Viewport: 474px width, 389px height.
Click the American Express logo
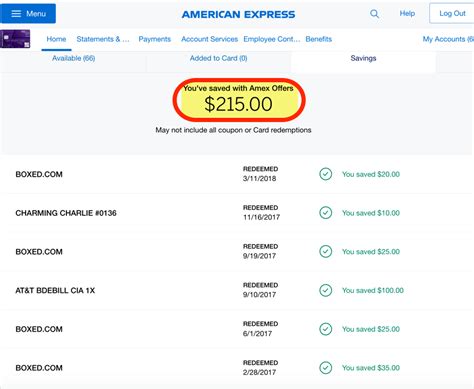click(x=238, y=14)
